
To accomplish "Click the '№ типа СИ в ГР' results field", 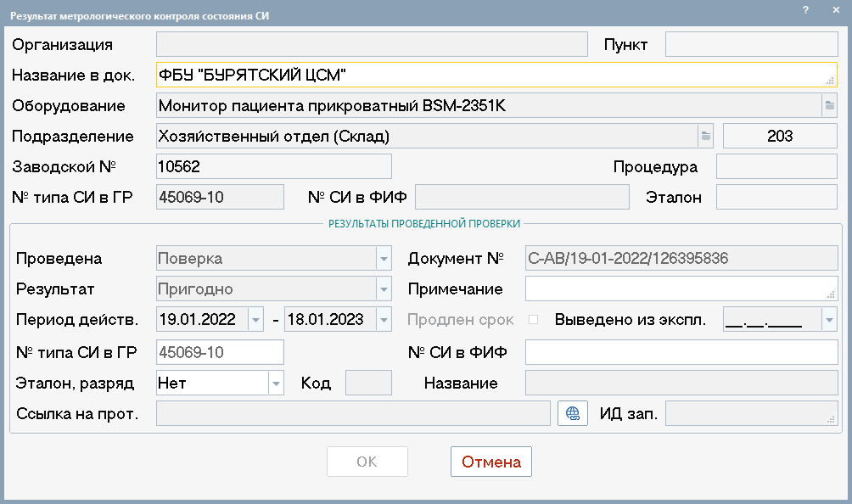I will [x=220, y=351].
